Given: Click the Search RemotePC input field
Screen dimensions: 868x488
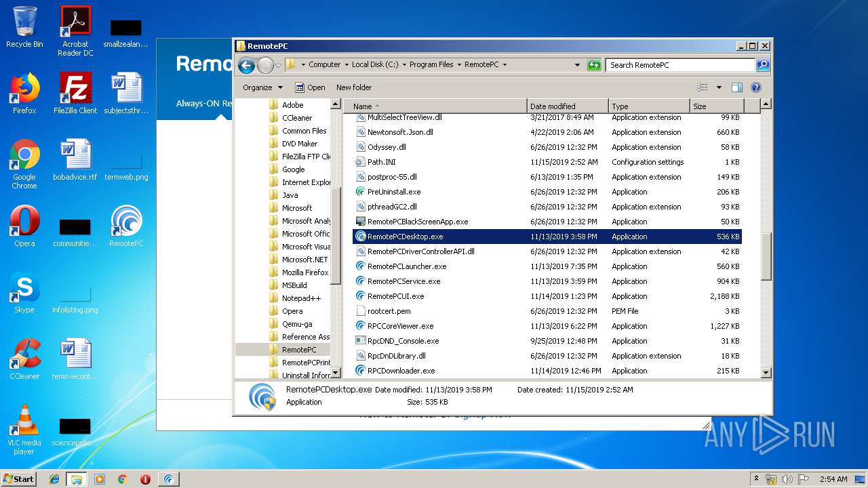Looking at the screenshot, I should (680, 65).
